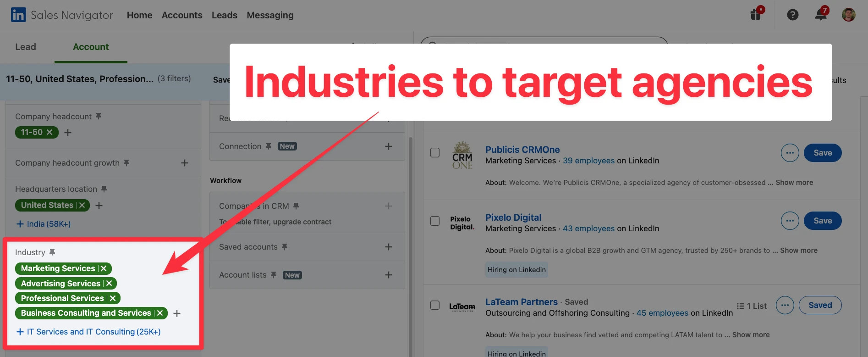
Task: Pin the Connection filter
Action: point(269,146)
